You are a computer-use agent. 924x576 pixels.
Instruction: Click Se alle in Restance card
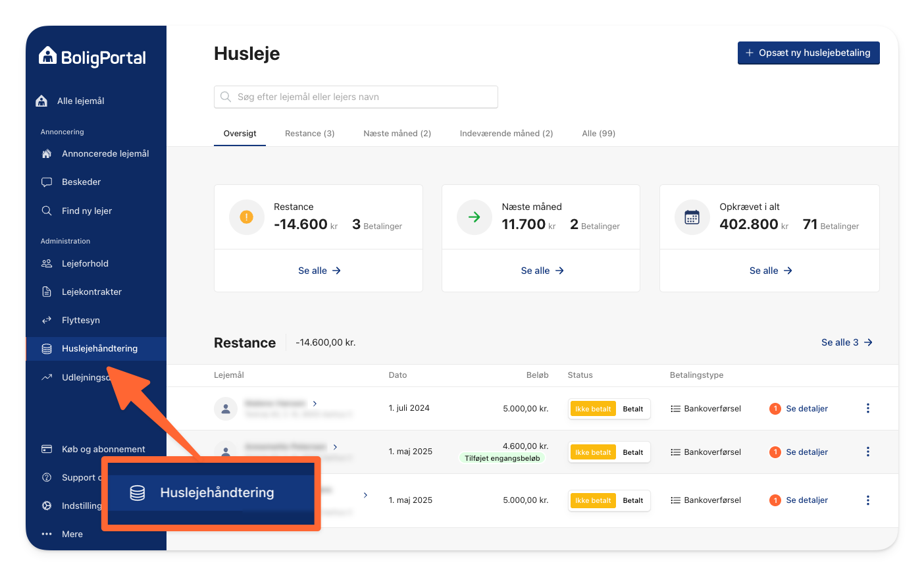coord(319,271)
